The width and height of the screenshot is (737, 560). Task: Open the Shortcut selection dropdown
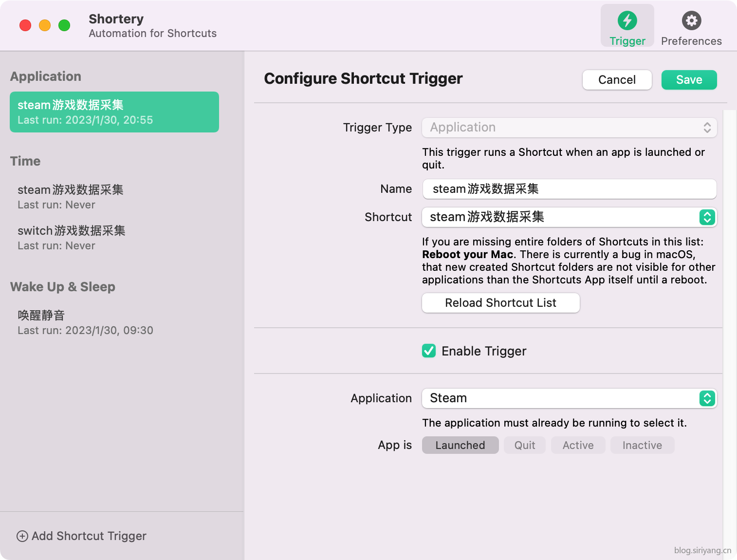click(x=707, y=217)
